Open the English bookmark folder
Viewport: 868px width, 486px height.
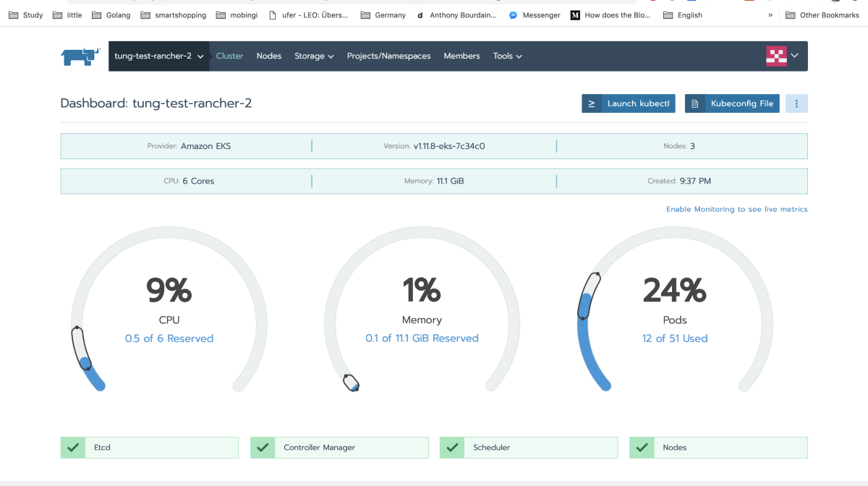click(683, 14)
